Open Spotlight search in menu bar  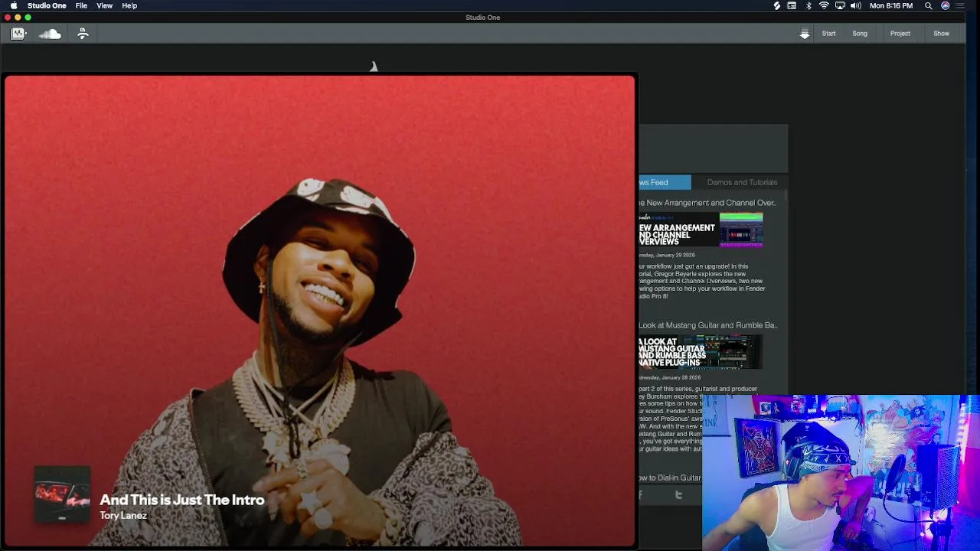pos(928,5)
